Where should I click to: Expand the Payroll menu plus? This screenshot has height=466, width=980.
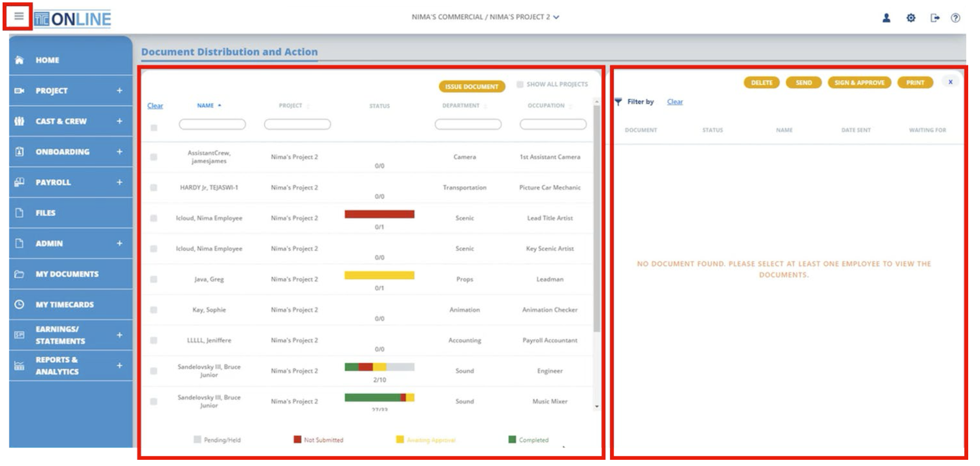pyautogui.click(x=120, y=182)
